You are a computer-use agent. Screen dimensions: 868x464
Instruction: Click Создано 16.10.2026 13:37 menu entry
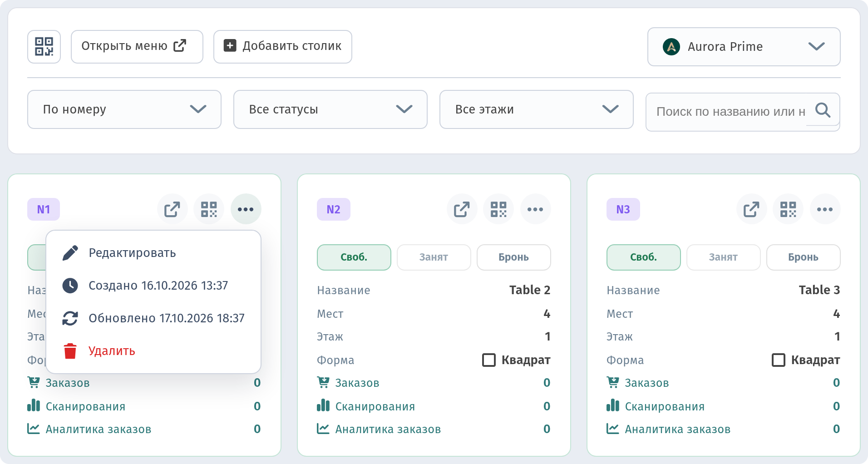click(153, 286)
